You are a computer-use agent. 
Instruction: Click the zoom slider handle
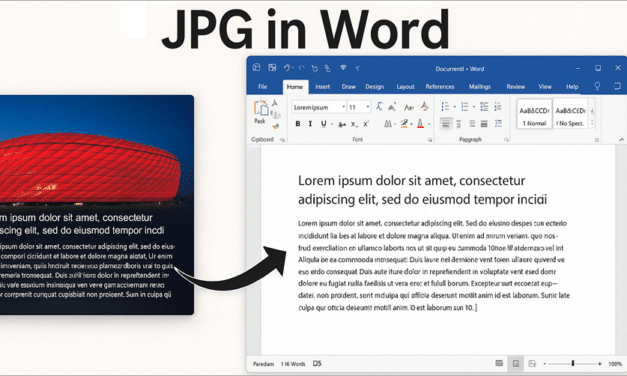point(573,363)
